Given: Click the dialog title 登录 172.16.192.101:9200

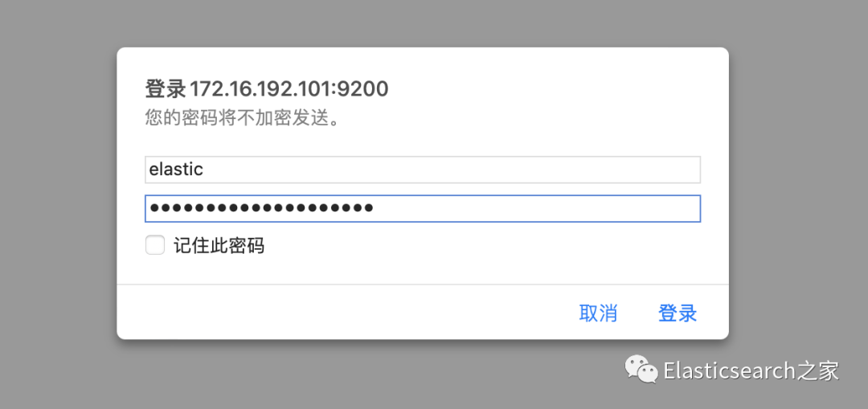Looking at the screenshot, I should pyautogui.click(x=266, y=88).
